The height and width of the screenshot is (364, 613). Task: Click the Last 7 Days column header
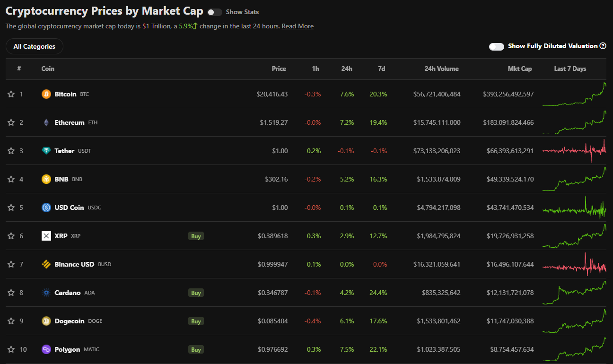(x=570, y=69)
